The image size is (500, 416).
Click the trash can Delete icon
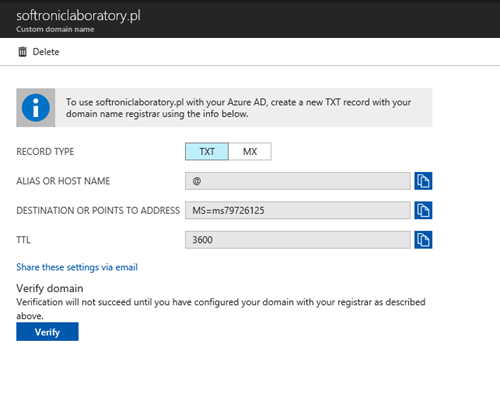tap(22, 52)
